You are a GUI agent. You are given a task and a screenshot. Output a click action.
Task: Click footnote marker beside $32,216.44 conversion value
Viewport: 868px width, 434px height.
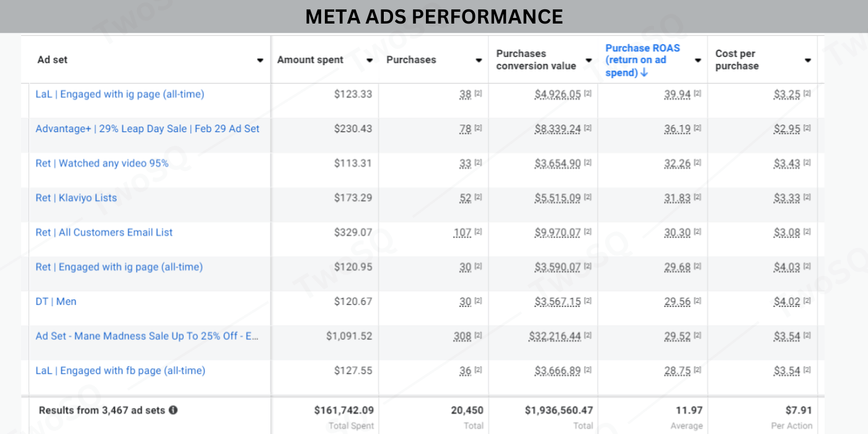(x=588, y=336)
